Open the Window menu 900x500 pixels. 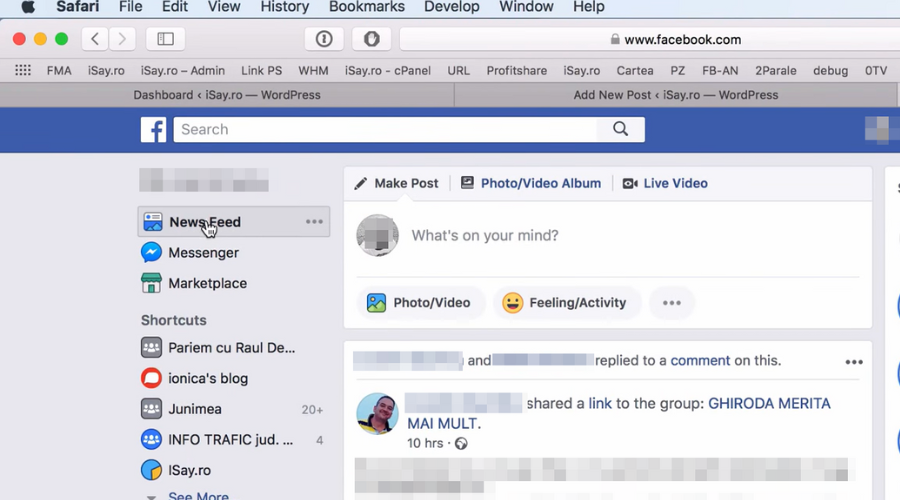point(526,7)
